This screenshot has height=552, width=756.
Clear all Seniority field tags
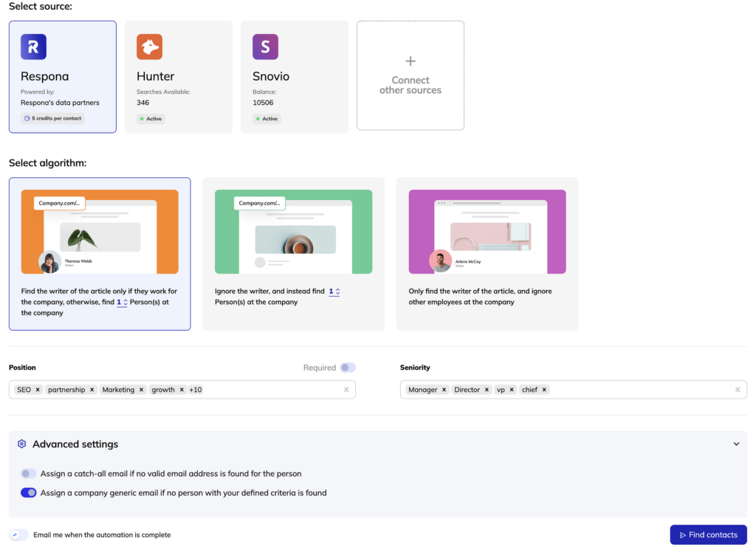click(x=738, y=390)
